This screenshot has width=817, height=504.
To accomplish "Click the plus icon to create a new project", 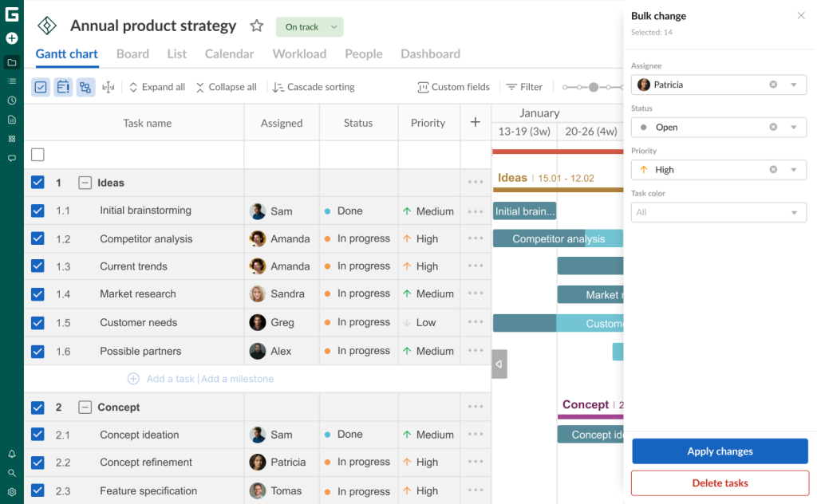I will click(x=11, y=37).
